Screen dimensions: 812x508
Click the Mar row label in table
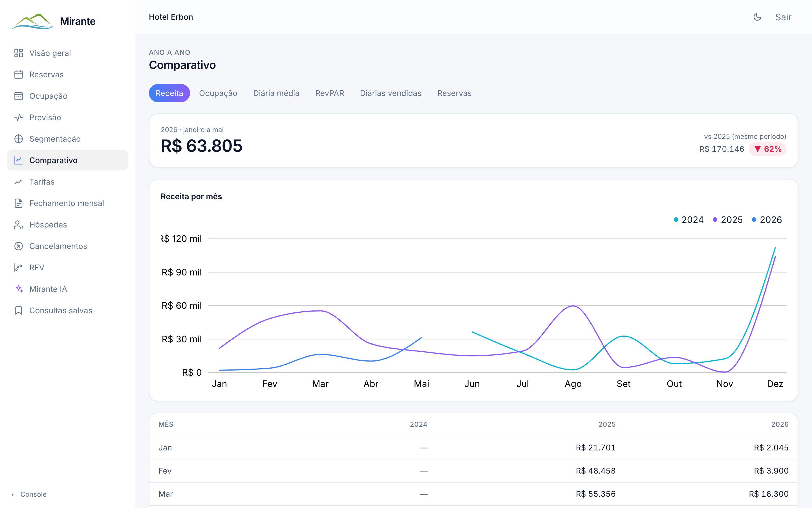166,494
